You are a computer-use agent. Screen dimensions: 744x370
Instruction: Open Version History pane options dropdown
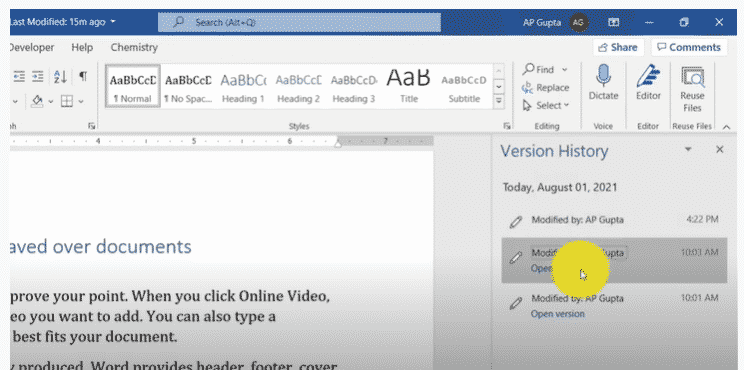click(688, 149)
